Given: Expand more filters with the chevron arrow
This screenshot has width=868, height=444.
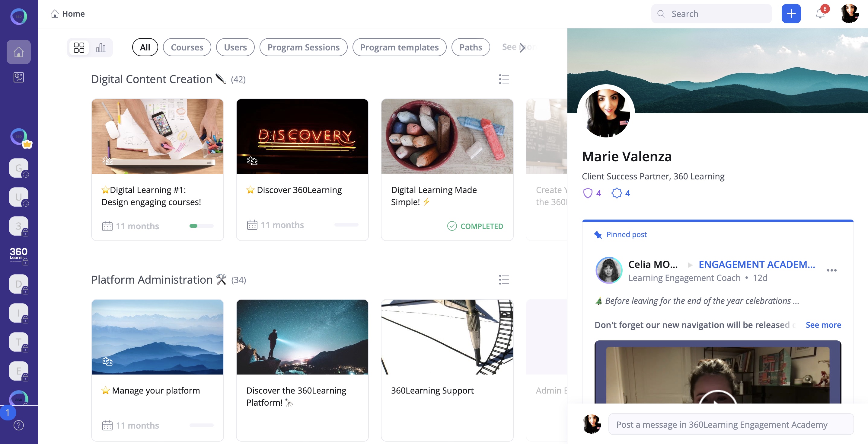Looking at the screenshot, I should click(x=522, y=47).
